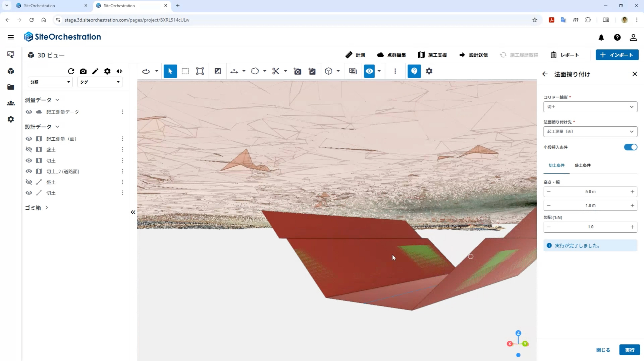Screen dimensions: 644x361
Task: Show the hidden 盛土 surface layer
Action: [29, 149]
